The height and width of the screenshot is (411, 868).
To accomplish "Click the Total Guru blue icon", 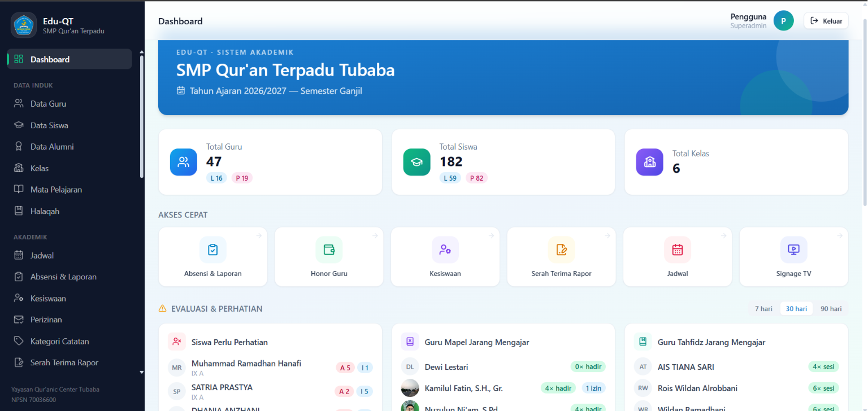I will (184, 162).
